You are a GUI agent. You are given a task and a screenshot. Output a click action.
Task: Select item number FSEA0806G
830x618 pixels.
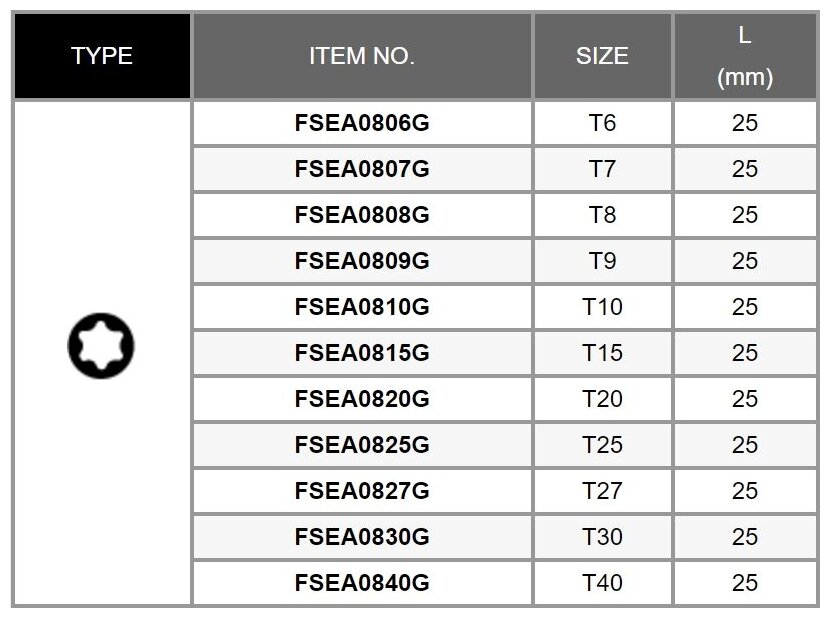[362, 123]
